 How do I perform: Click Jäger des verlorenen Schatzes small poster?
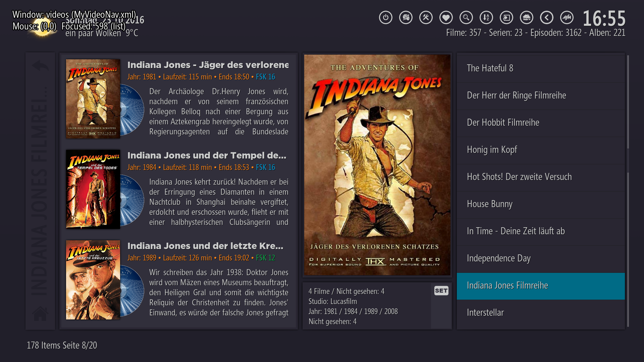tap(93, 99)
